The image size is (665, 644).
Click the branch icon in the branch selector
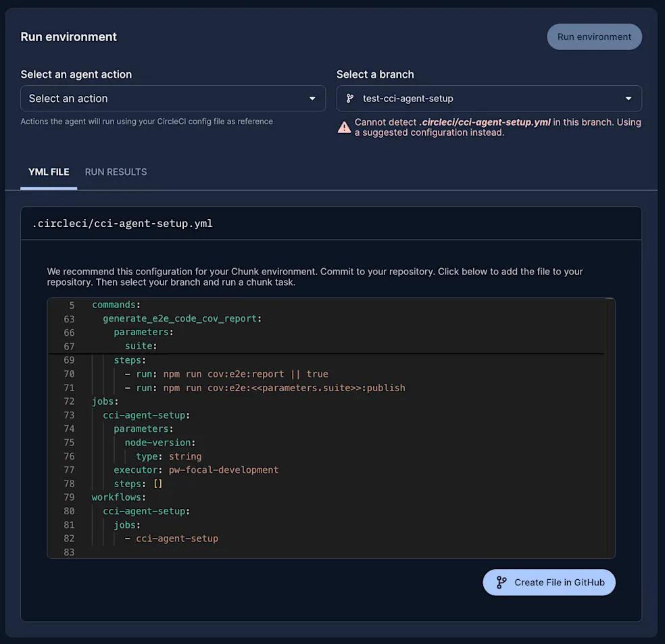coord(349,98)
